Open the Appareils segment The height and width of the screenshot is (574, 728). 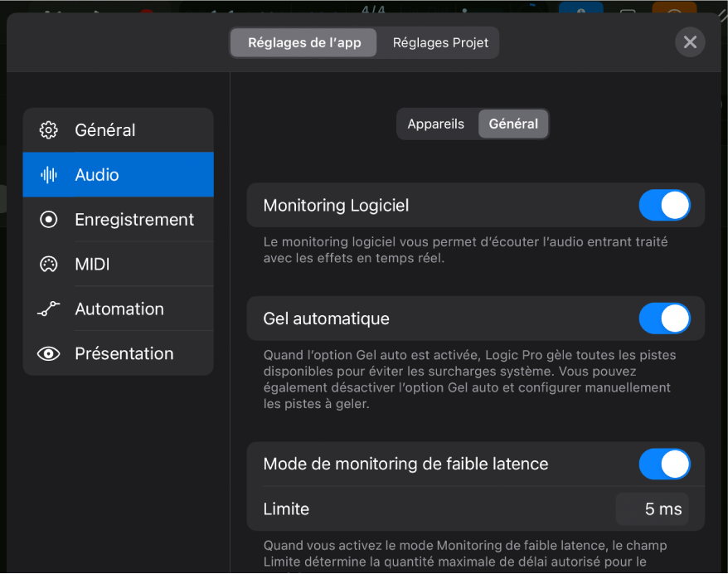(436, 124)
